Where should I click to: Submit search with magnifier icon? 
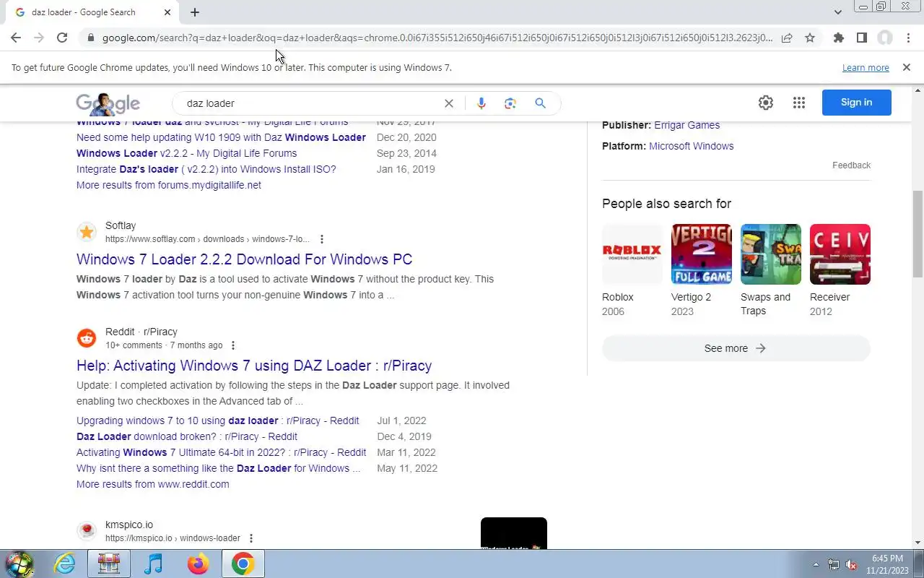[540, 103]
